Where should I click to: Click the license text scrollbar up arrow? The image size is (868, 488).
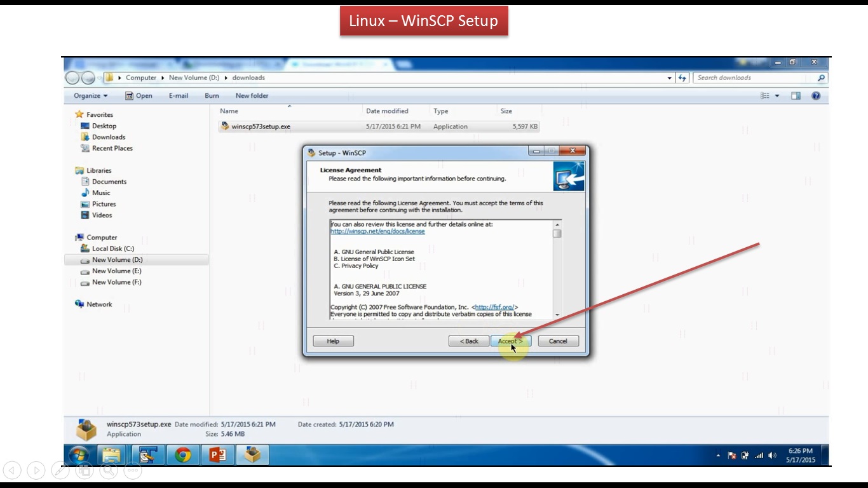pyautogui.click(x=557, y=224)
